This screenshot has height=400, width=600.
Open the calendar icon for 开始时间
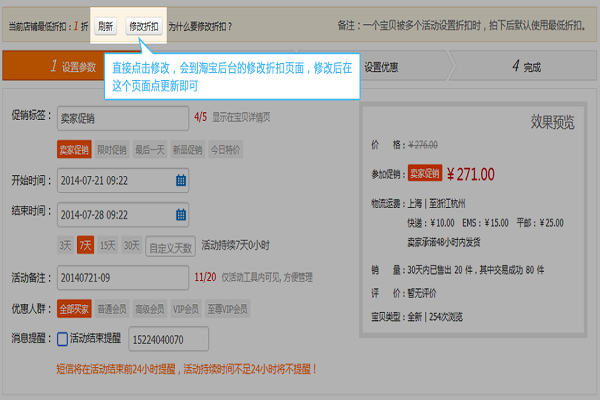pos(181,180)
